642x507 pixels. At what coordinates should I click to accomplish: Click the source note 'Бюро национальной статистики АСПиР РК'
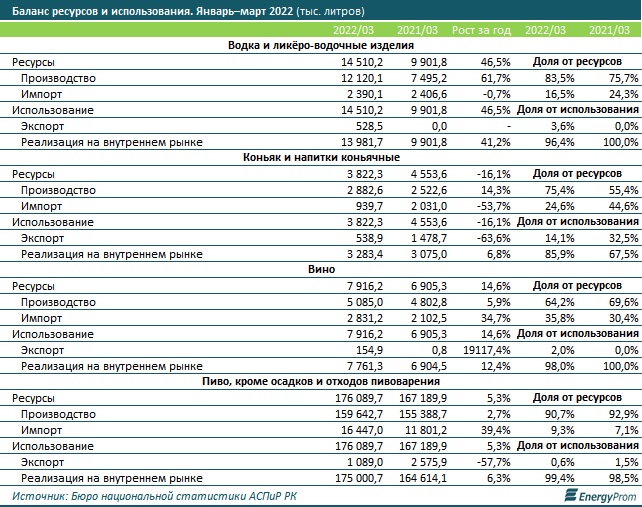184,496
